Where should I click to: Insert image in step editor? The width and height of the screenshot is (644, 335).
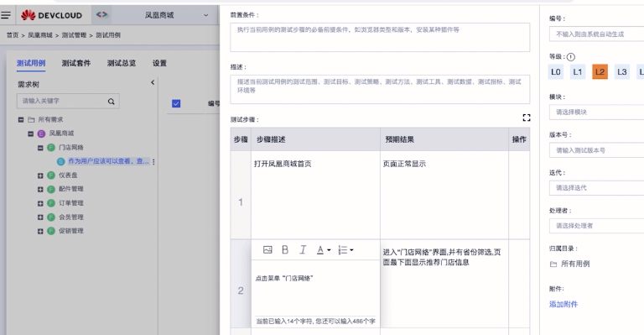[x=267, y=250]
